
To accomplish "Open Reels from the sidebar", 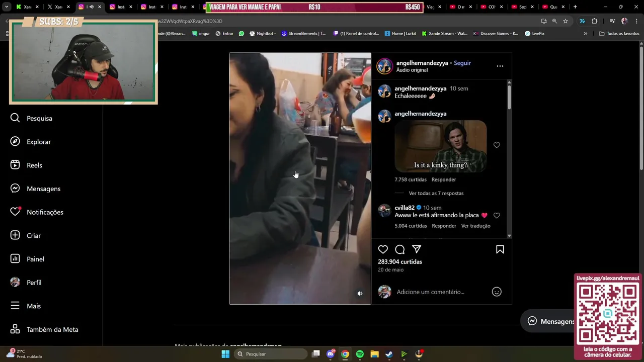I will click(26, 165).
